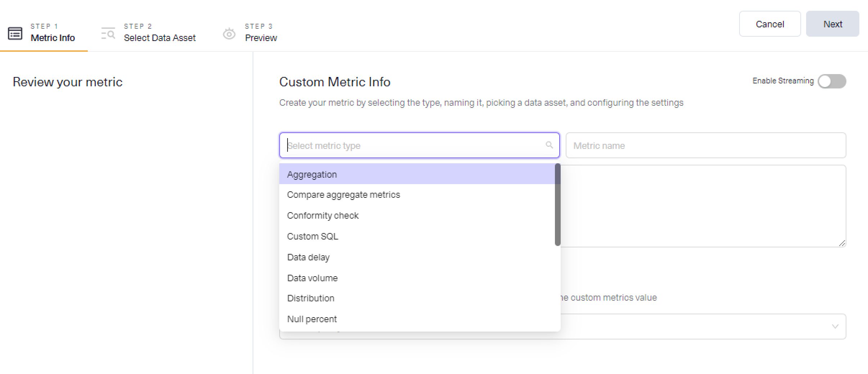Open the bottom dropdown chevron arrow
The width and height of the screenshot is (868, 374).
[835, 327]
